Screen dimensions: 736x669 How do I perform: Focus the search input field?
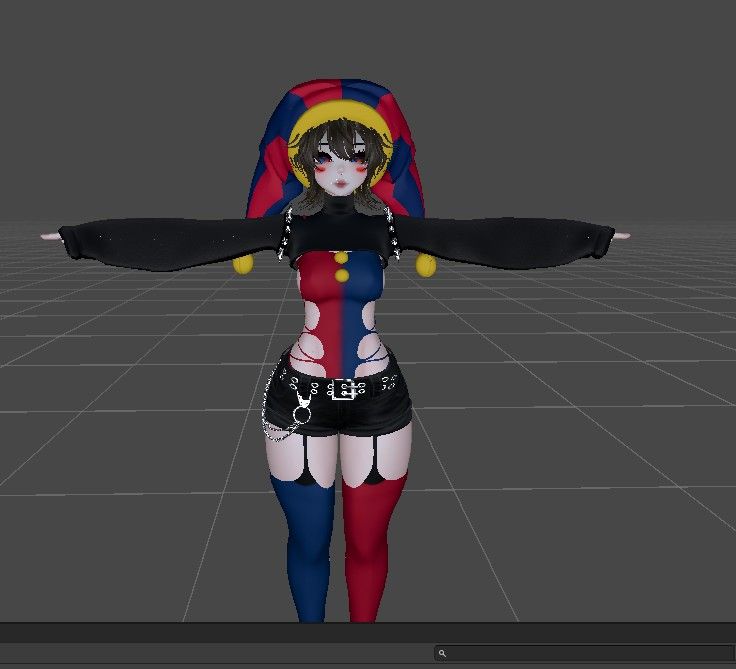tap(584, 653)
